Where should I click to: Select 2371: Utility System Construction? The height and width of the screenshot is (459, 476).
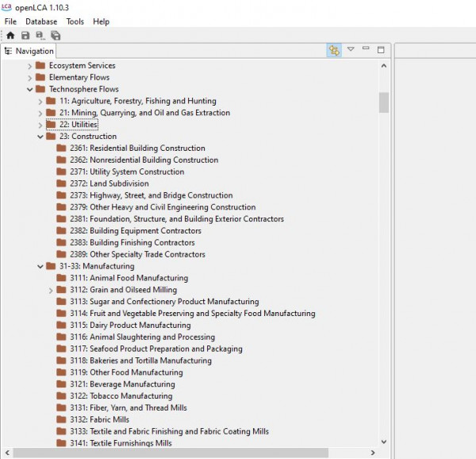127,172
